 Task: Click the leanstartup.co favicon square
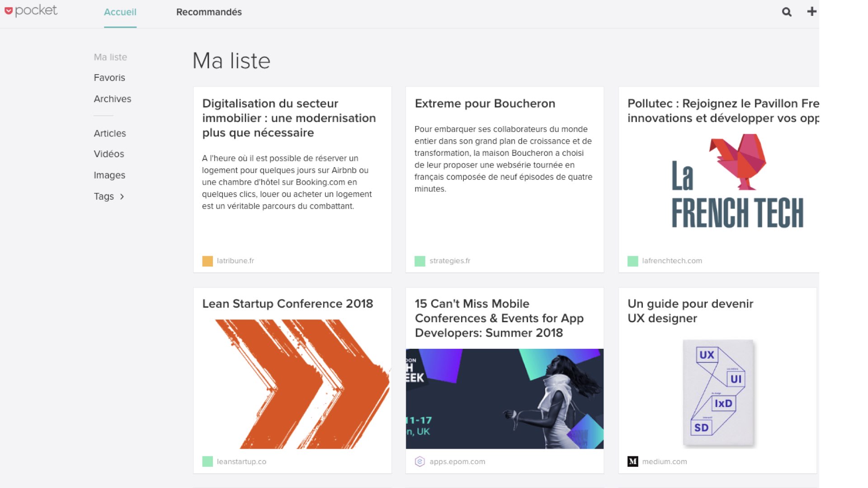click(x=208, y=461)
